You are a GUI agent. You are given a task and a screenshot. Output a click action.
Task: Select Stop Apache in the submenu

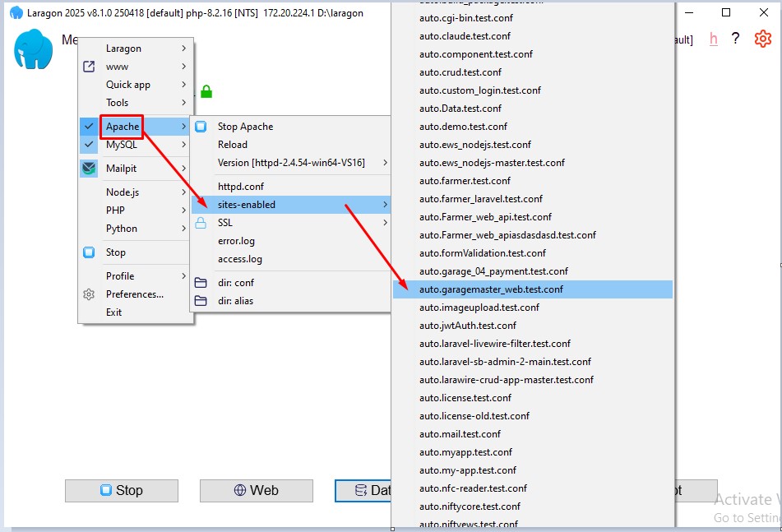pos(291,127)
